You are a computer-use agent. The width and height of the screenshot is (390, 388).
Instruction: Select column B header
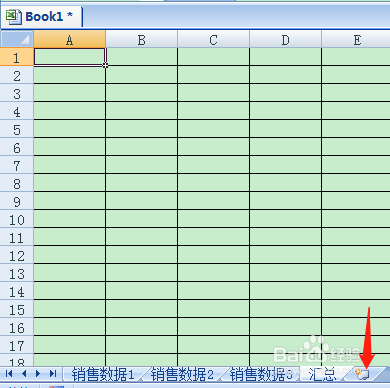(x=141, y=39)
